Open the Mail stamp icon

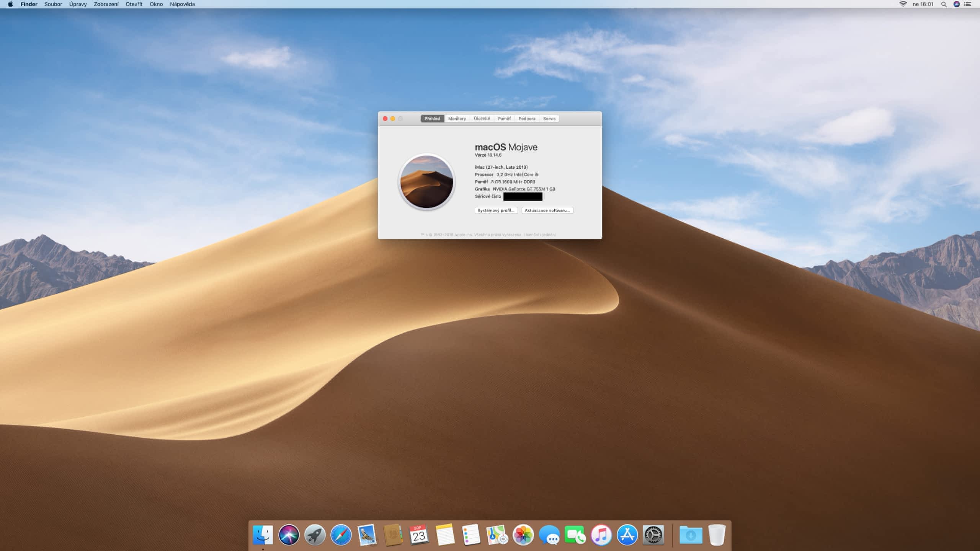coord(367,535)
